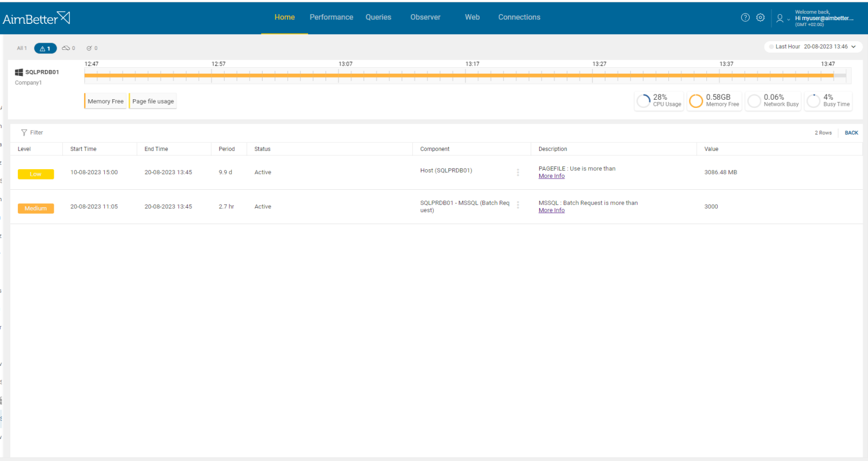Open options menu for Host (SQLPRDB01) row
This screenshot has width=868, height=461.
518,172
